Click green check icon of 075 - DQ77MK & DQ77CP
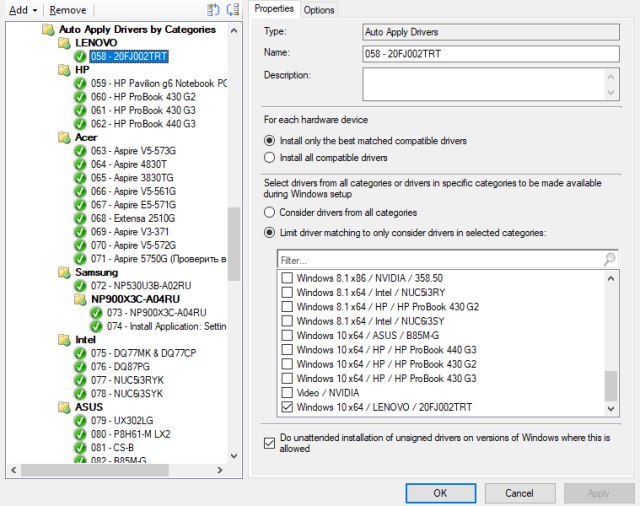640x506 pixels. 80,353
